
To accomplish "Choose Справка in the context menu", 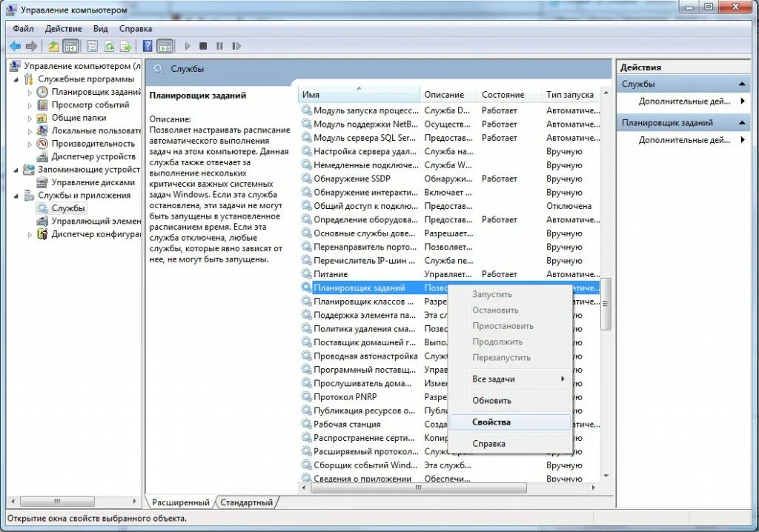I will pos(510,443).
